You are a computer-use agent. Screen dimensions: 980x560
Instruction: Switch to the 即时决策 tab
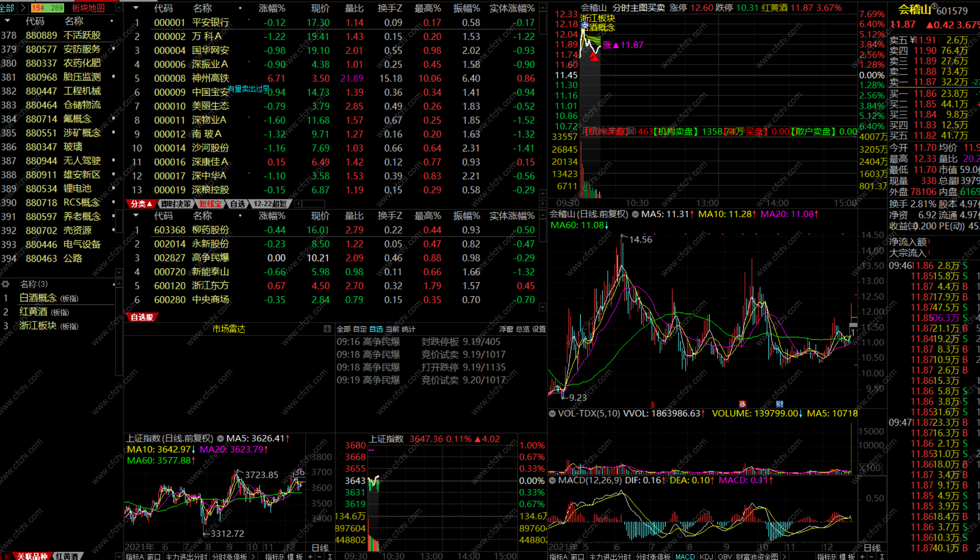(x=177, y=204)
